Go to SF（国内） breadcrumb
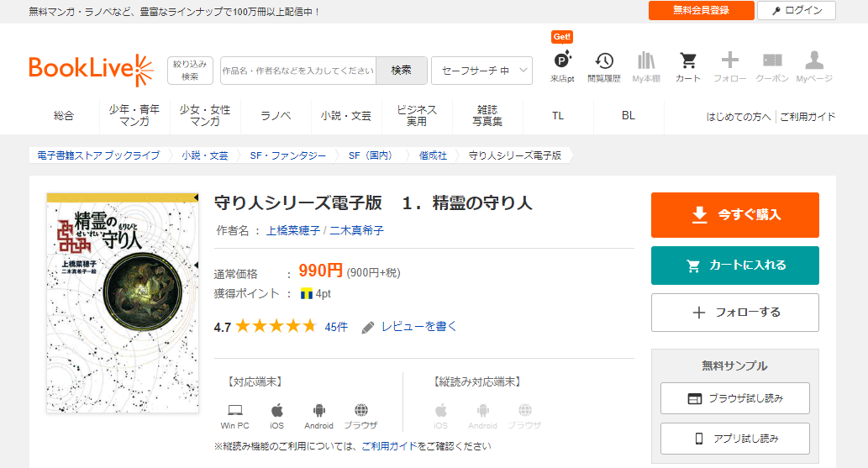868x468 pixels. (372, 155)
